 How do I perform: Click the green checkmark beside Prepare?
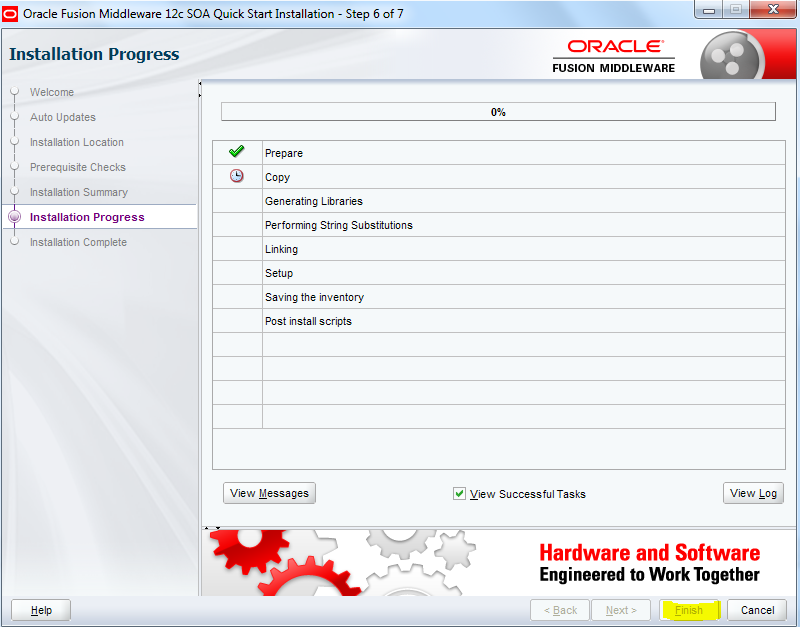236,152
